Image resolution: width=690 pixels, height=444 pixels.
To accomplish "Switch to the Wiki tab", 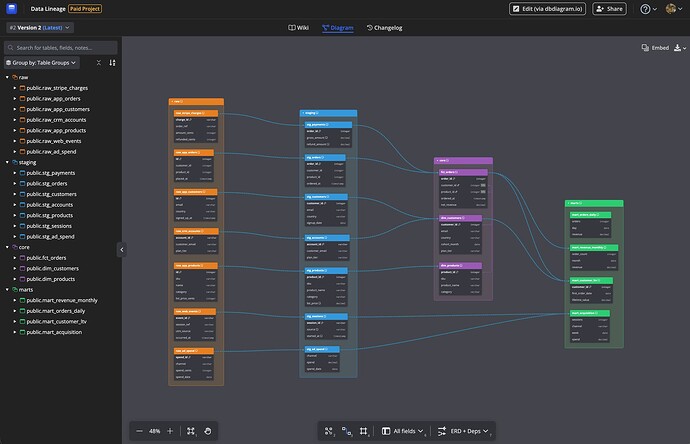I will coord(298,28).
